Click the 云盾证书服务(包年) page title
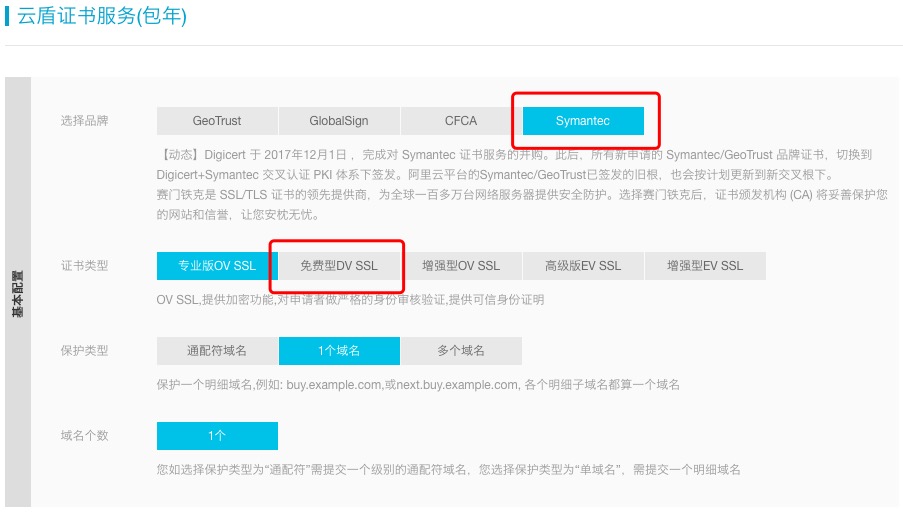903x513 pixels. (x=102, y=16)
